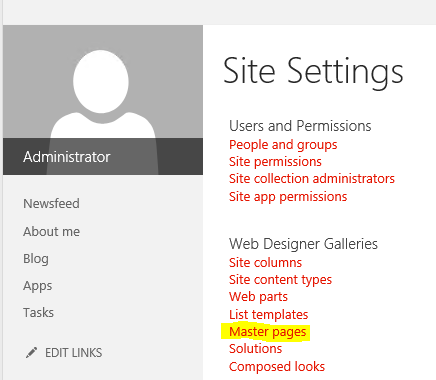
Task: Open the Solutions gallery link
Action: click(x=255, y=349)
